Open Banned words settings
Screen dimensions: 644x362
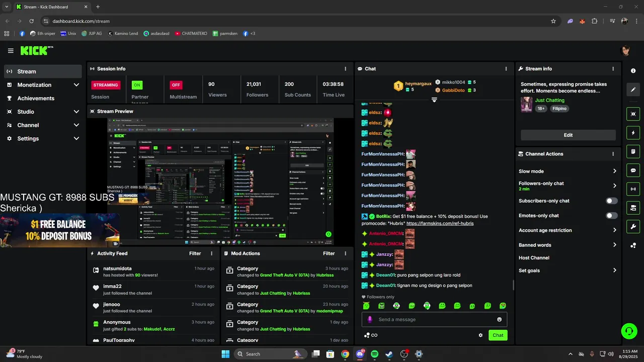[x=568, y=245]
